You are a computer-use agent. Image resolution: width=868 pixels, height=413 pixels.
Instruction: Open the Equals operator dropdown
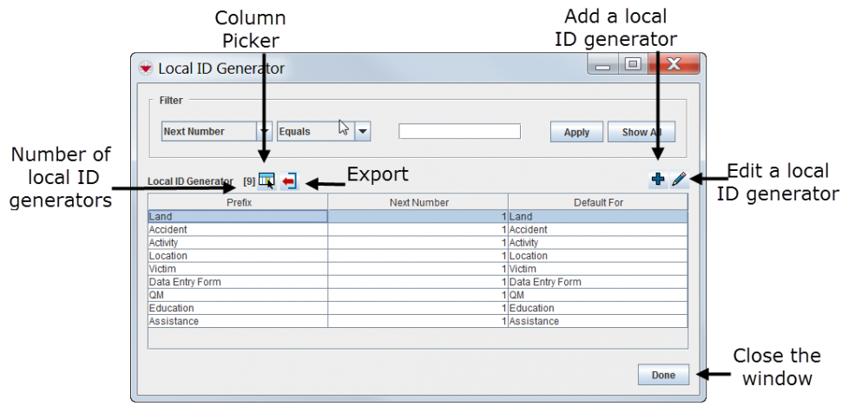363,132
